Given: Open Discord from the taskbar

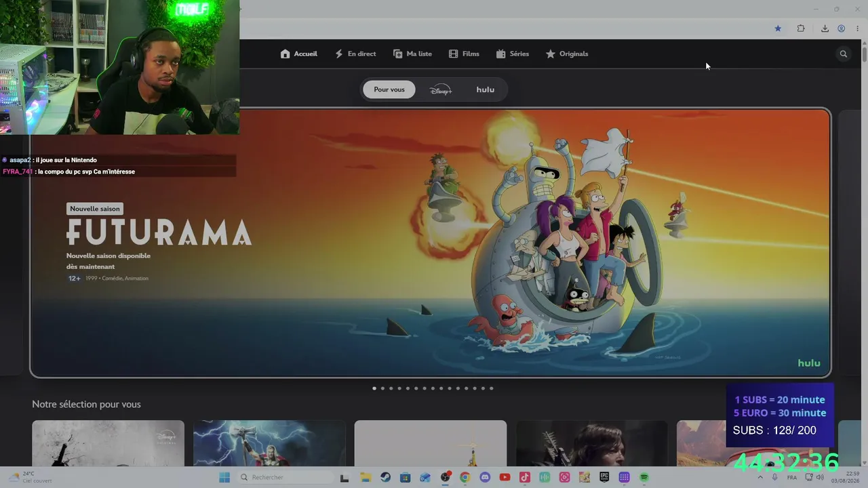Looking at the screenshot, I should pyautogui.click(x=485, y=477).
